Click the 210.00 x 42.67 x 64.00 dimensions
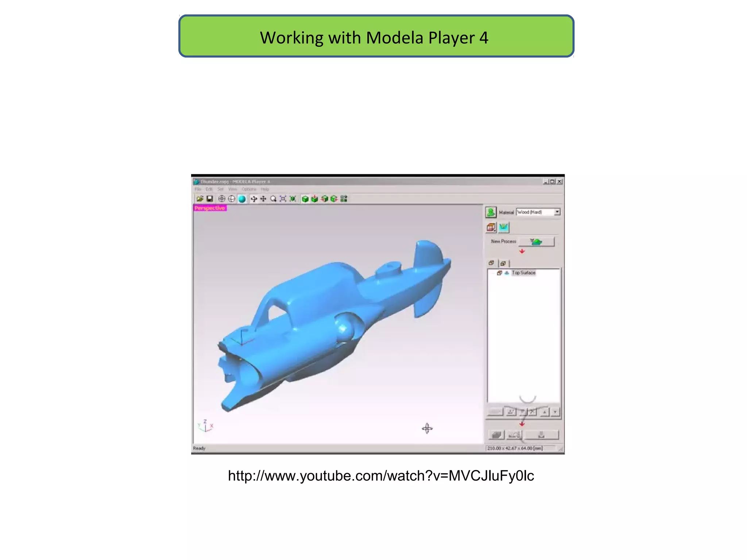Screen dimensions: 747x560 coord(515,448)
